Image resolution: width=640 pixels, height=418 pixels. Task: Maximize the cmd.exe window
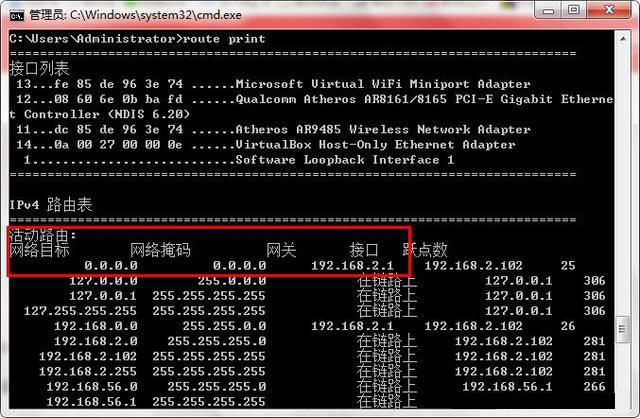[x=574, y=11]
